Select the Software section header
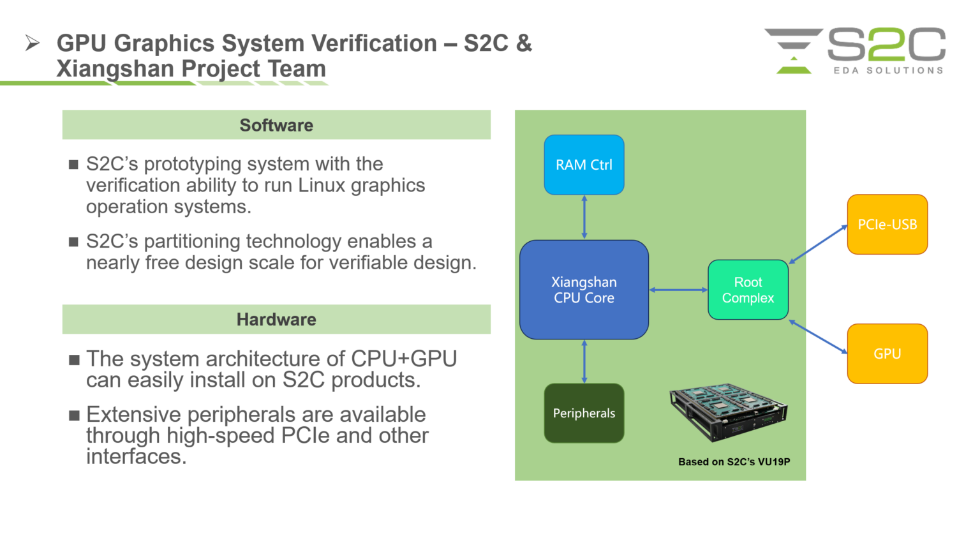The image size is (980, 552). coord(276,125)
